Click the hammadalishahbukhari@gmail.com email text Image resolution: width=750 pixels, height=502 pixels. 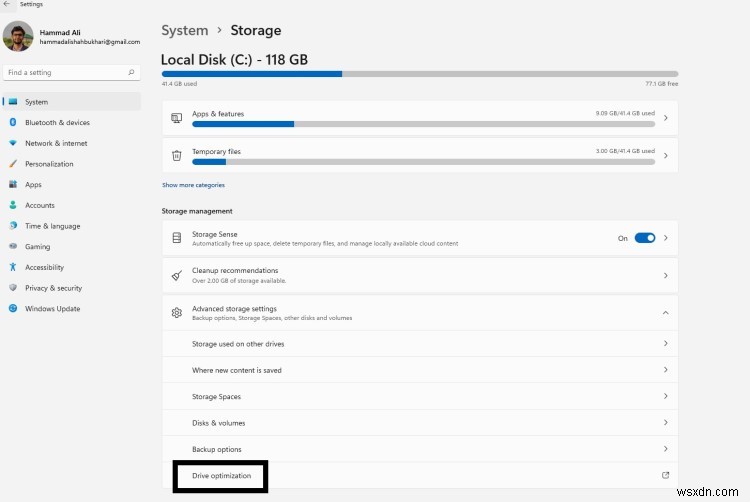(x=90, y=42)
